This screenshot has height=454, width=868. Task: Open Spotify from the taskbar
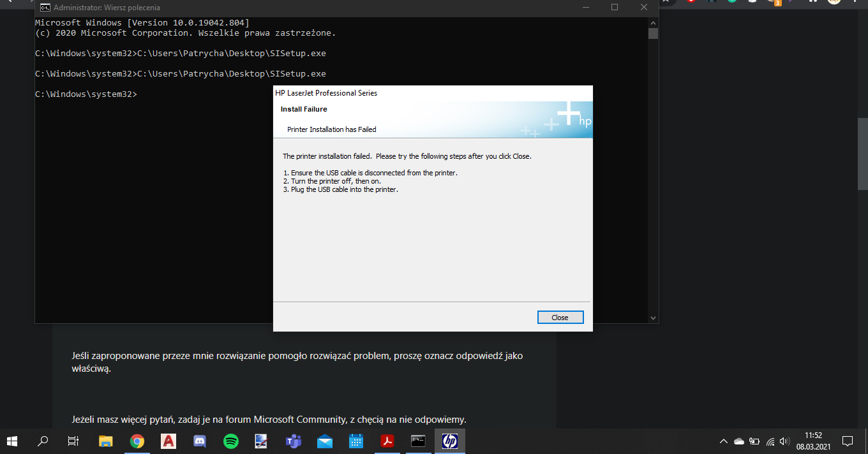(231, 441)
